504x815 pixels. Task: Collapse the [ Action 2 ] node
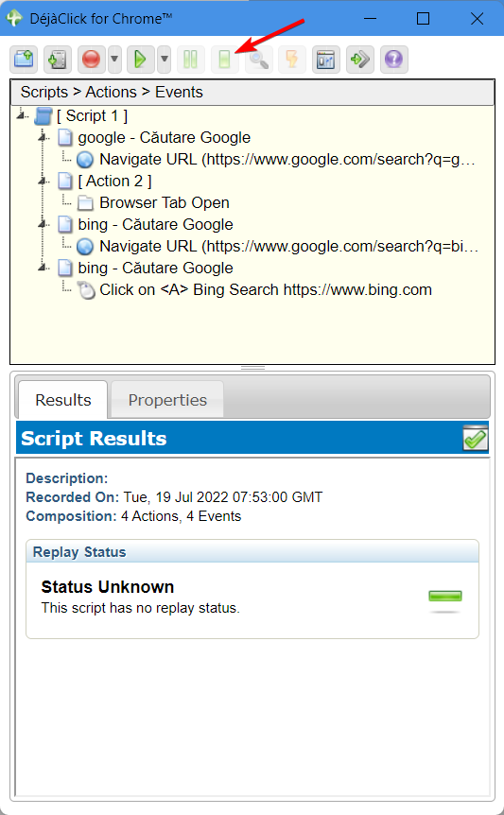click(43, 181)
